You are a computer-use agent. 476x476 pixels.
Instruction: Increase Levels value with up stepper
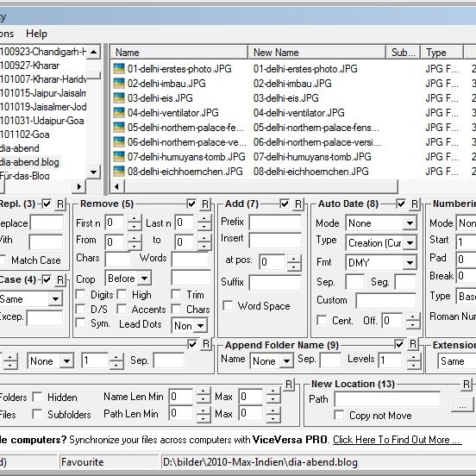413,357
